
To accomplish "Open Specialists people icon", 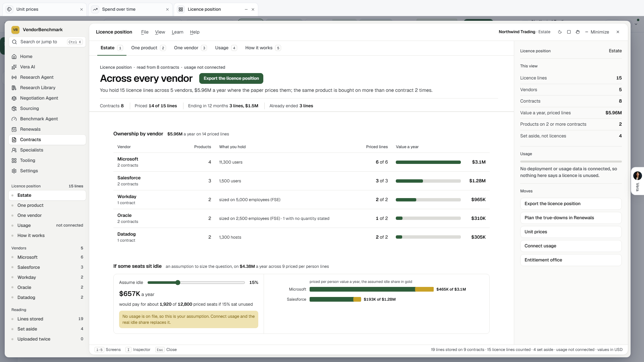I will (x=14, y=150).
